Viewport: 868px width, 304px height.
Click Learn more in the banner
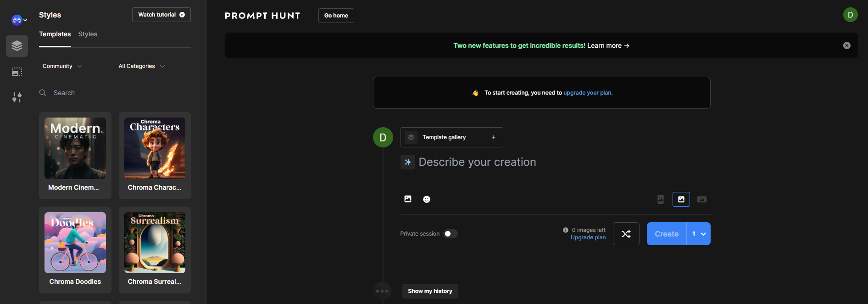click(608, 45)
